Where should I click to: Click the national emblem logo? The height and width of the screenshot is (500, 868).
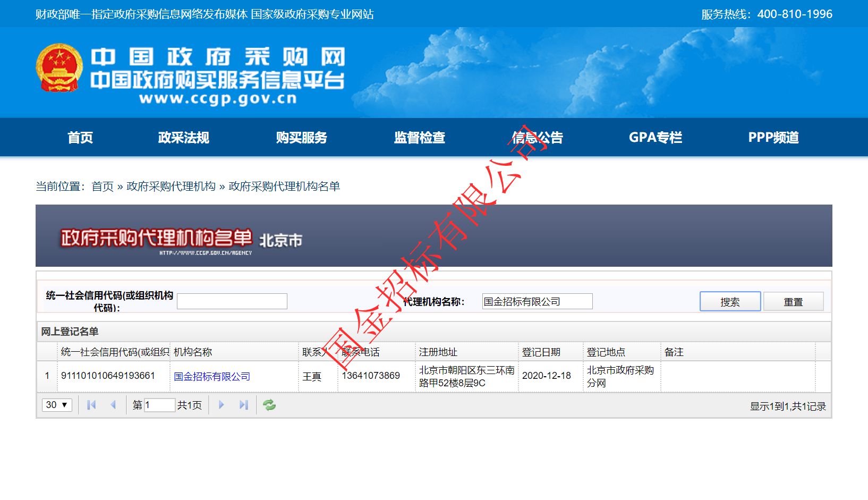(x=59, y=68)
